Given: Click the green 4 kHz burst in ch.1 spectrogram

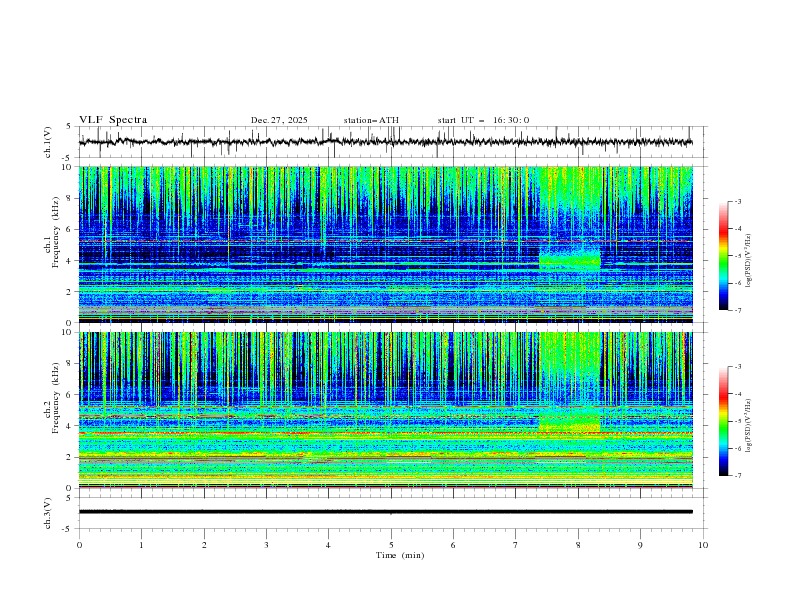Looking at the screenshot, I should [x=570, y=260].
